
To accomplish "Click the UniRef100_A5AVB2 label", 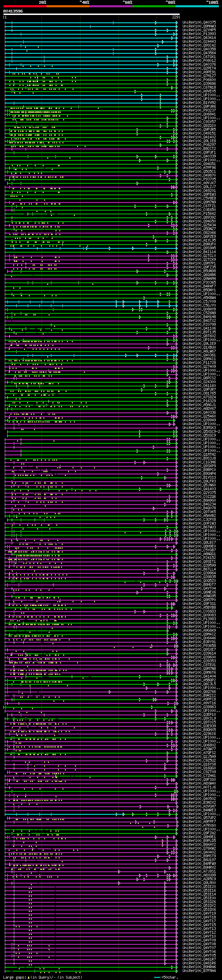I will [199, 516].
